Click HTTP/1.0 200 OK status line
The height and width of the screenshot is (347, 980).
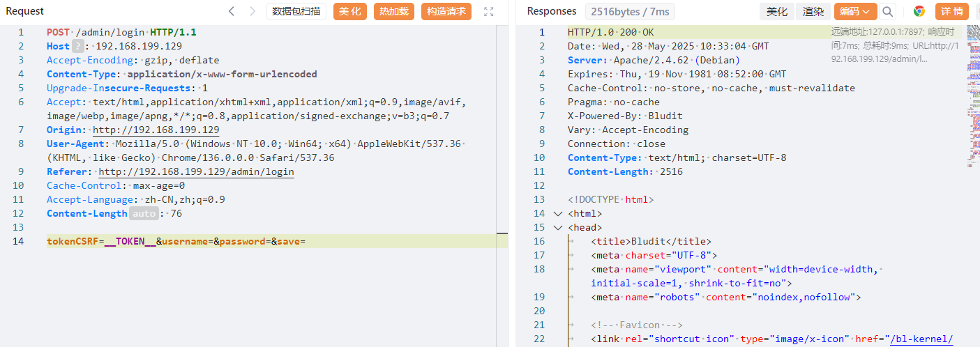click(x=611, y=32)
